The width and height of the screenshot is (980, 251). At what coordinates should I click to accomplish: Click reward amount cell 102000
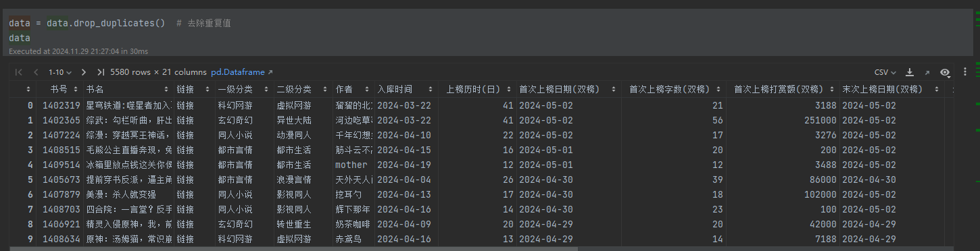pos(783,194)
